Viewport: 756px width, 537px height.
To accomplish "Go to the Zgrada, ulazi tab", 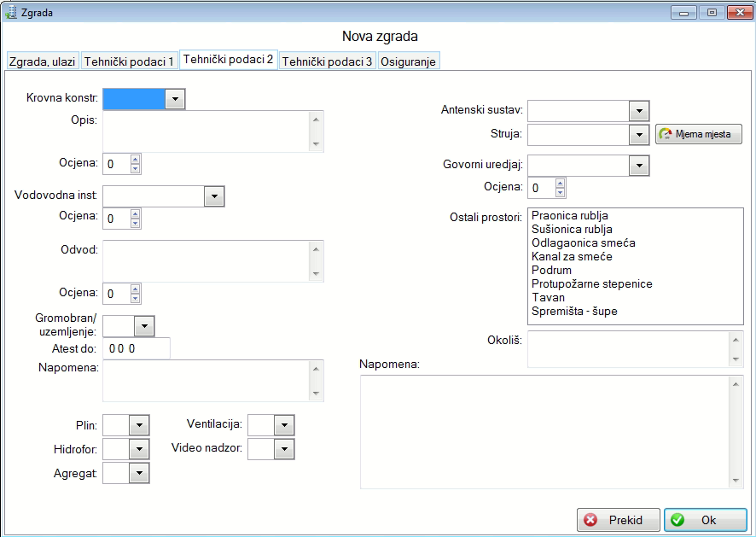I will [42, 61].
